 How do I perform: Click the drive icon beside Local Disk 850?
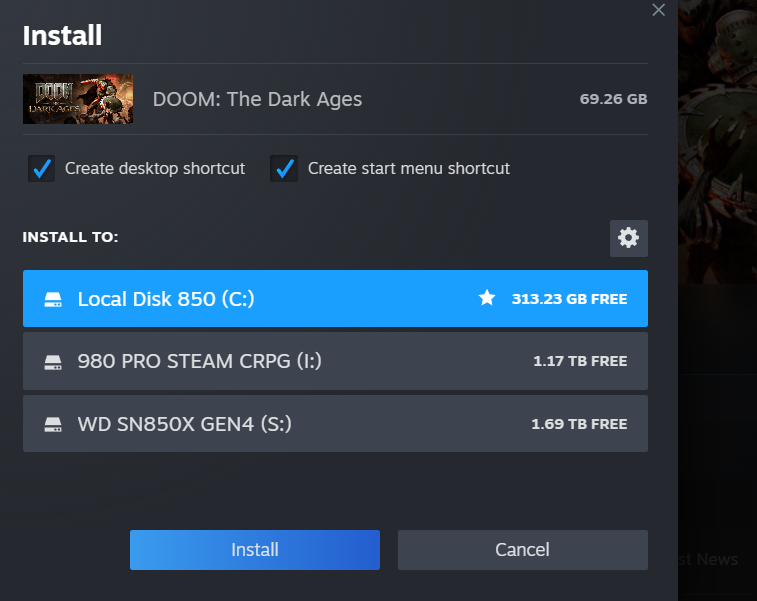[x=53, y=299]
